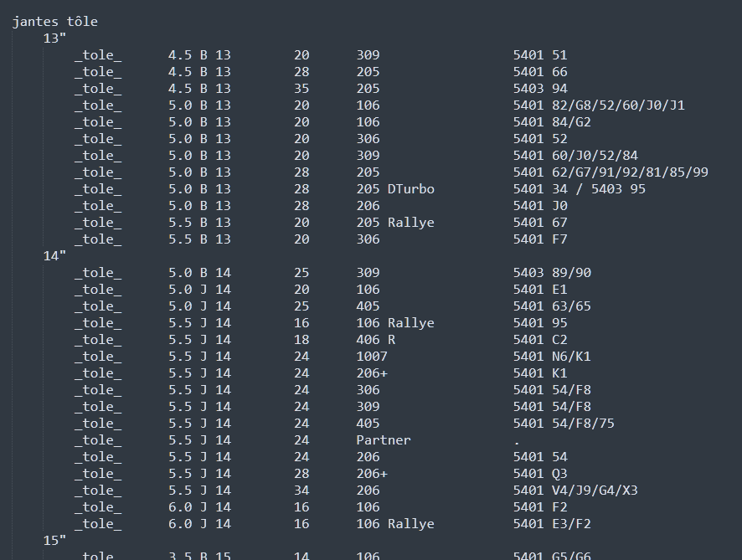Click the 'jantes tôle' heading line
The image size is (742, 560).
pyautogui.click(x=55, y=22)
